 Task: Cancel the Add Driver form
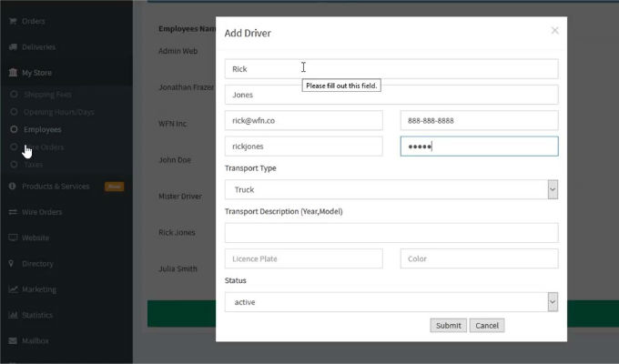(x=487, y=325)
